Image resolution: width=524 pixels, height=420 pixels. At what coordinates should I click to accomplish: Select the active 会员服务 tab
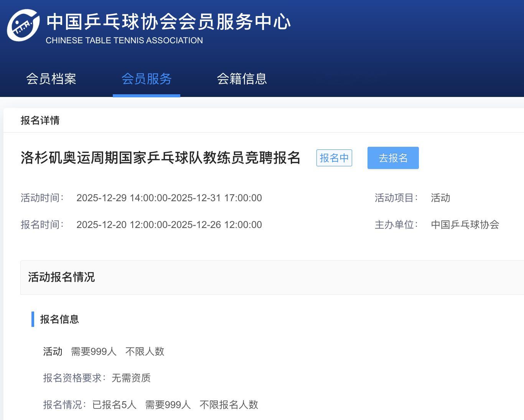[x=146, y=79]
